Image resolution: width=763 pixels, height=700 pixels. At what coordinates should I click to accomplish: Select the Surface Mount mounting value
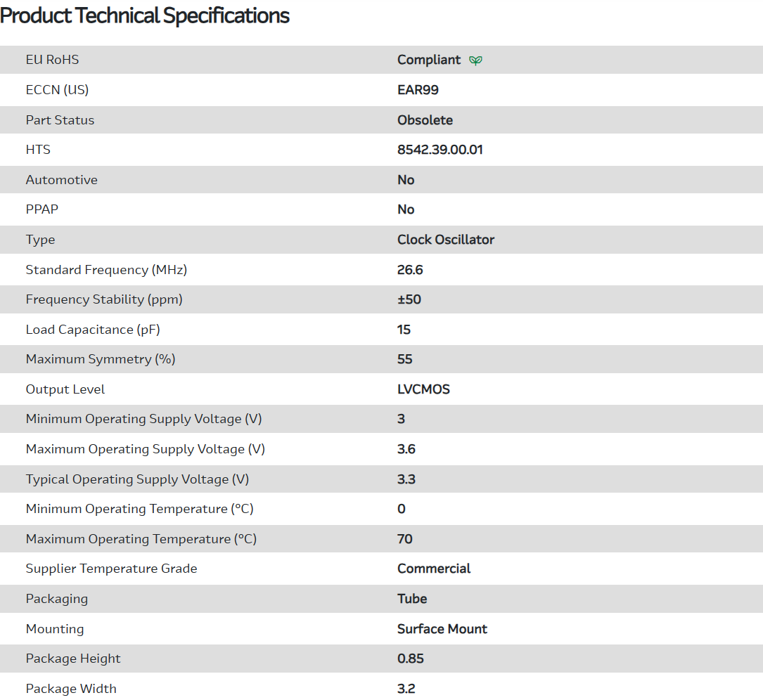[x=442, y=629]
